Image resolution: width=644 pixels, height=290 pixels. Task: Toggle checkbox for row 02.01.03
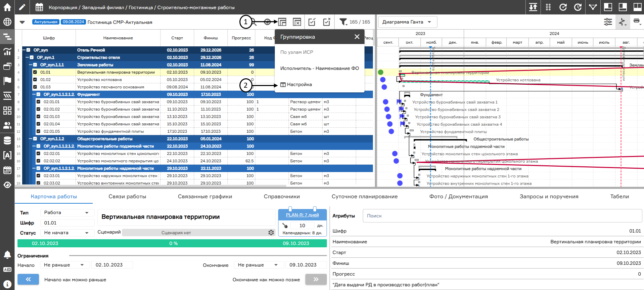38,117
